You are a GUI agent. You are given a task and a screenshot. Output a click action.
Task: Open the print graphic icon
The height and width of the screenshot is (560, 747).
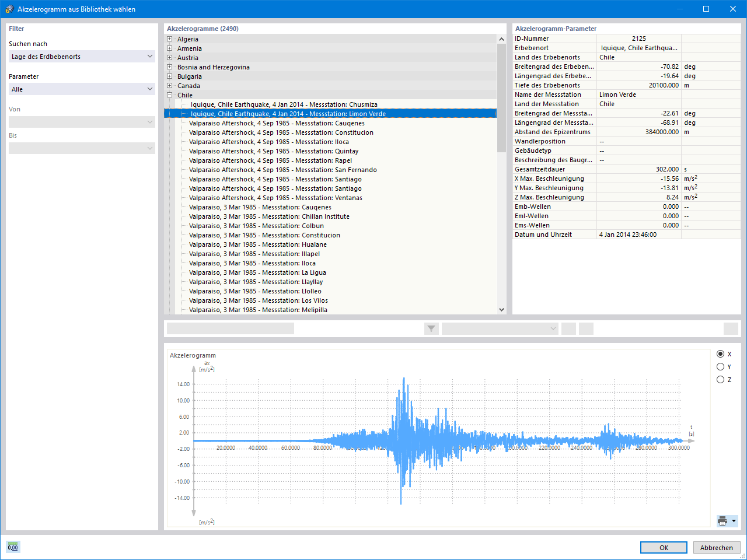(x=722, y=521)
